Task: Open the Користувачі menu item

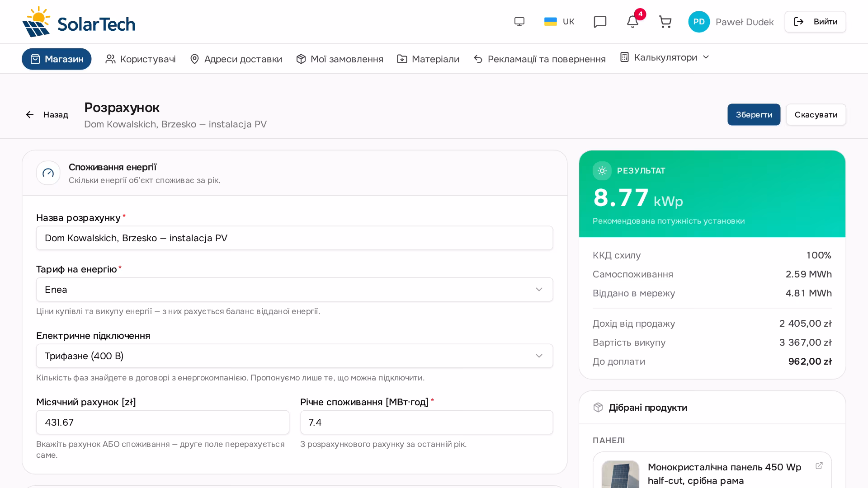Action: click(141, 59)
